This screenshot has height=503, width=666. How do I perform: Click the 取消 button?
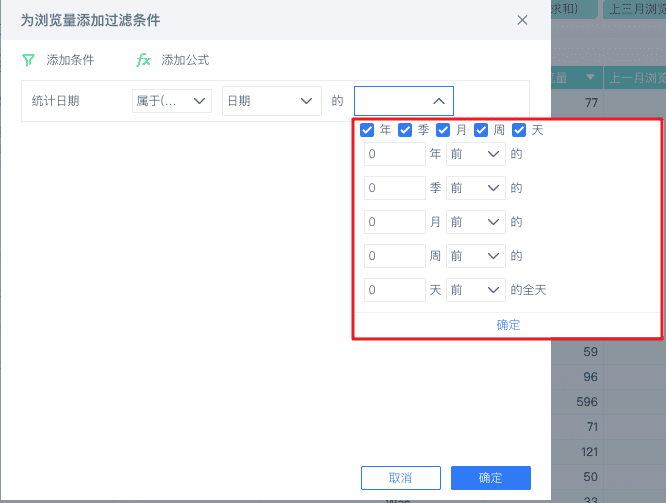pos(401,478)
